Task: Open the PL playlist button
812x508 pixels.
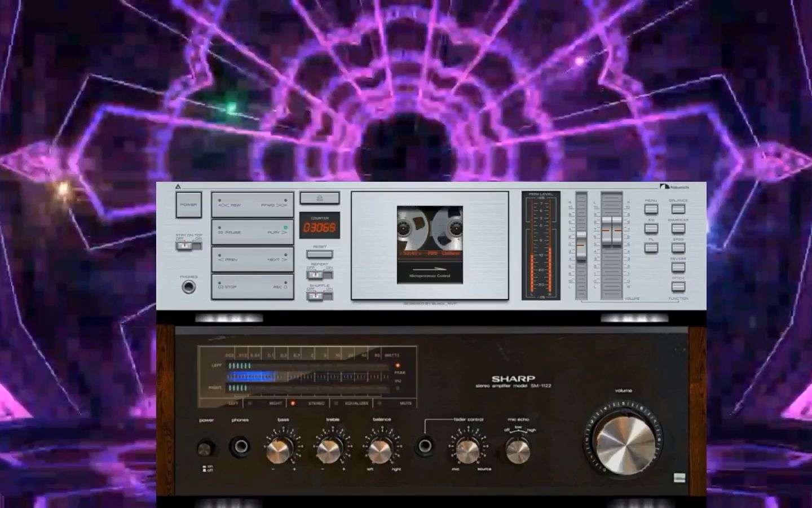Action: point(651,248)
